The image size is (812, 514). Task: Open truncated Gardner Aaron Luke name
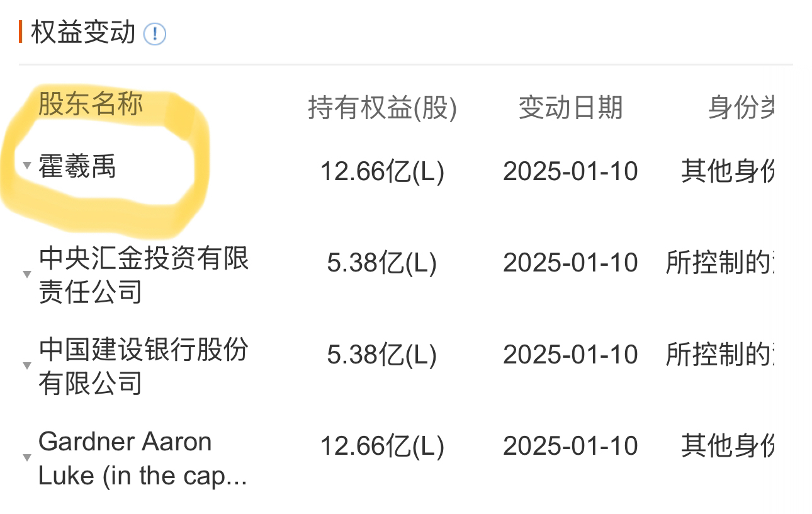point(142,459)
